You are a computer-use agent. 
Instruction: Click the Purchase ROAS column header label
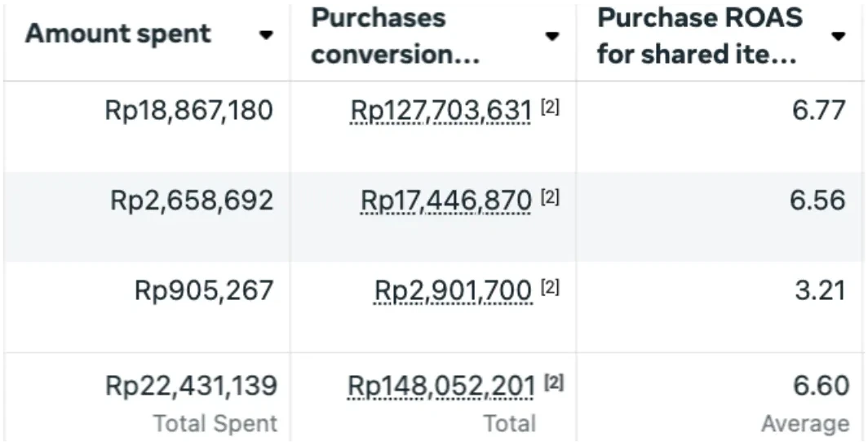(699, 37)
